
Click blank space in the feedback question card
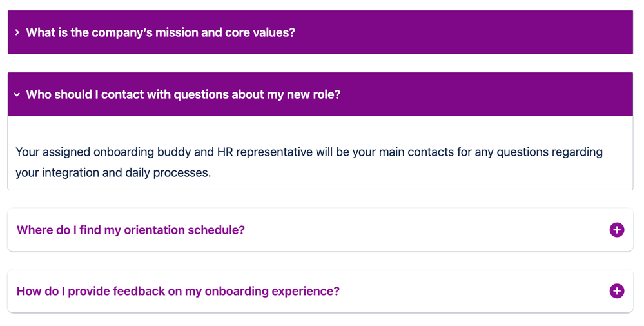point(471,291)
